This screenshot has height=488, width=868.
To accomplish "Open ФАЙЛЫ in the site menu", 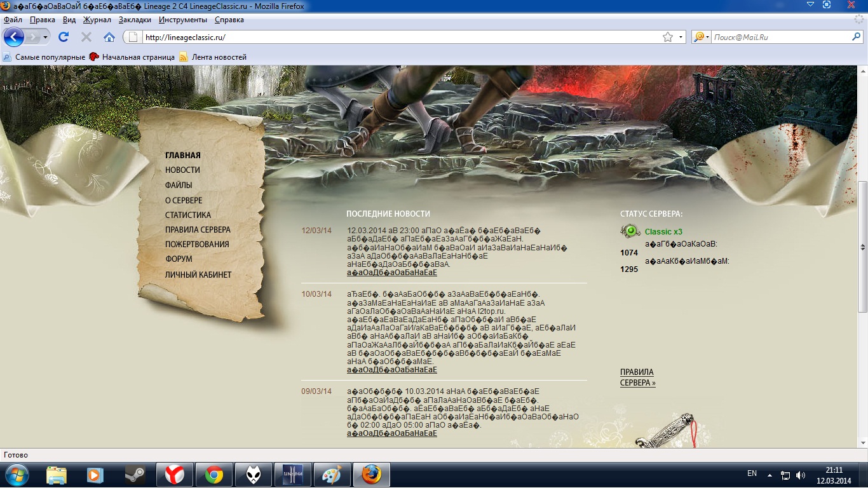I will coord(179,186).
